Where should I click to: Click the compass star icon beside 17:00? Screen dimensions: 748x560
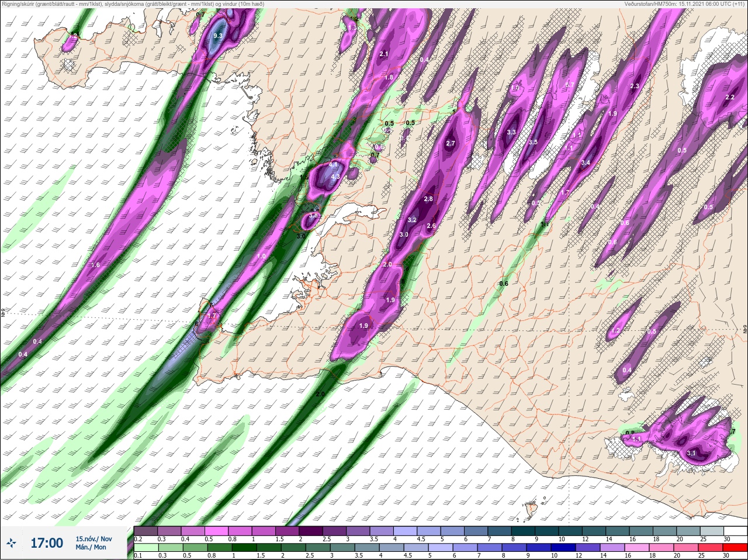[11, 543]
